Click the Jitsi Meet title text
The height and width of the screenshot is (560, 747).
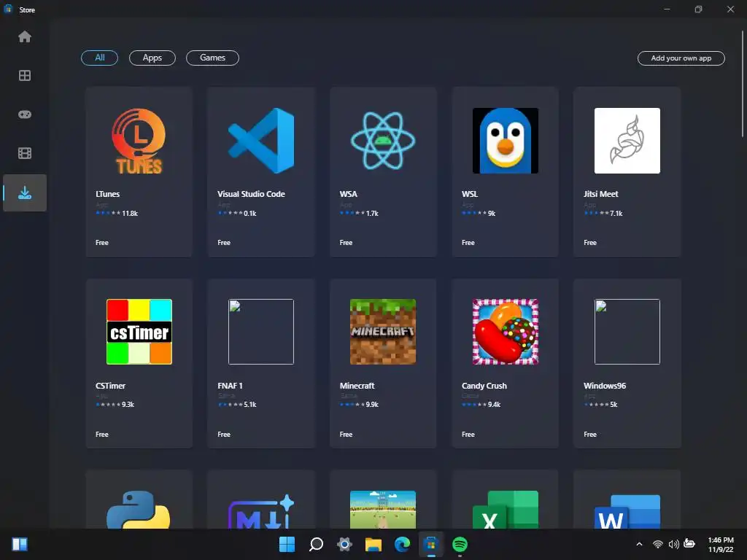[601, 194]
